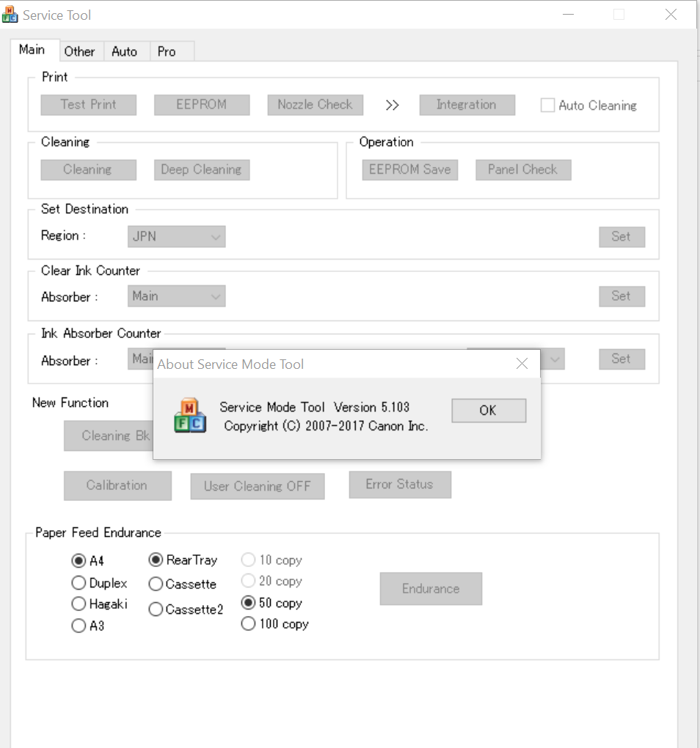Click the Test Print button

[88, 105]
